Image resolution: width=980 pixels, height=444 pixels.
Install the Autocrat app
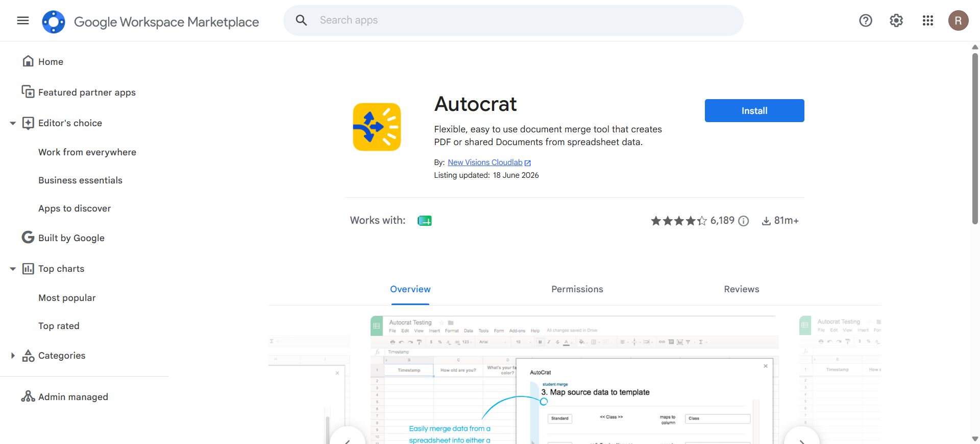click(x=754, y=111)
